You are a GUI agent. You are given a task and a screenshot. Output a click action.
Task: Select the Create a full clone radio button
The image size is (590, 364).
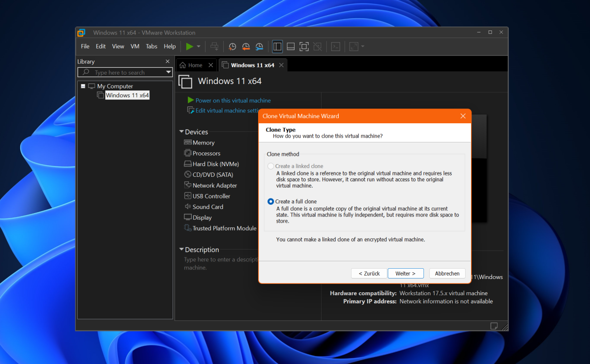[271, 201]
